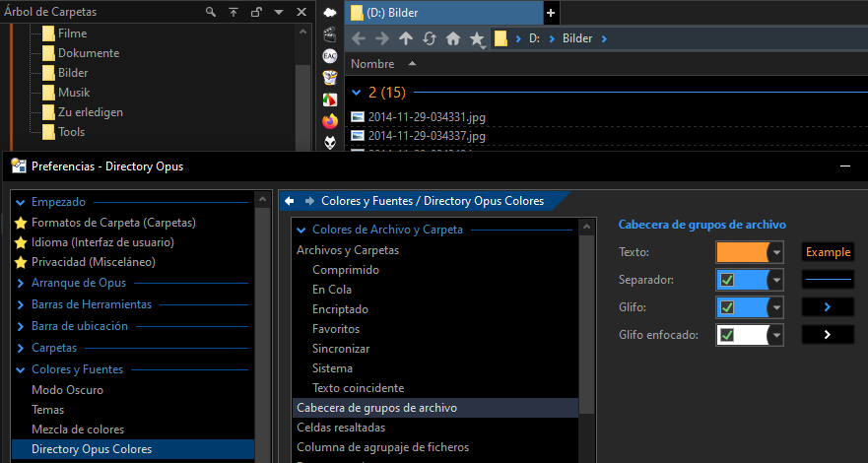Expand the Barras de Herramientas section
This screenshot has height=463, width=868.
coord(21,304)
